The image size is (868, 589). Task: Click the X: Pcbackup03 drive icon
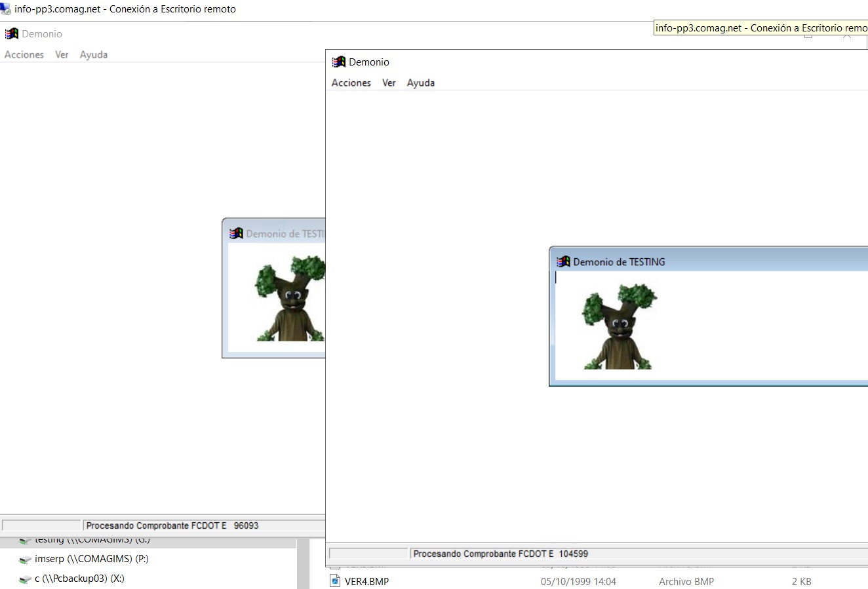point(26,579)
